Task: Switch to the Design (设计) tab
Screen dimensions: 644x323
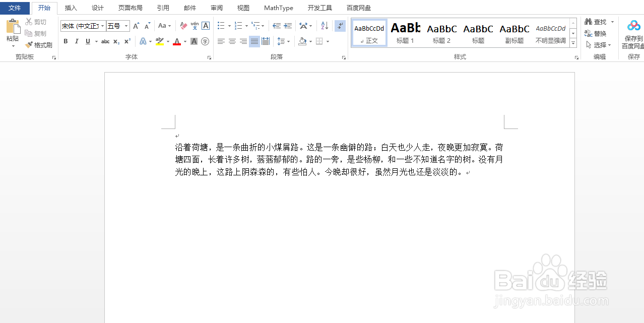Action: point(98,8)
